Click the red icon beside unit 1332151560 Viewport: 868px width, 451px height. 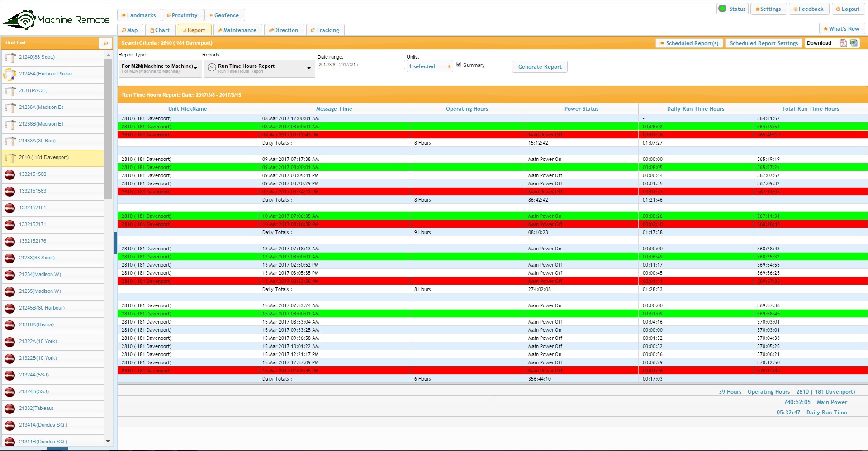point(10,174)
